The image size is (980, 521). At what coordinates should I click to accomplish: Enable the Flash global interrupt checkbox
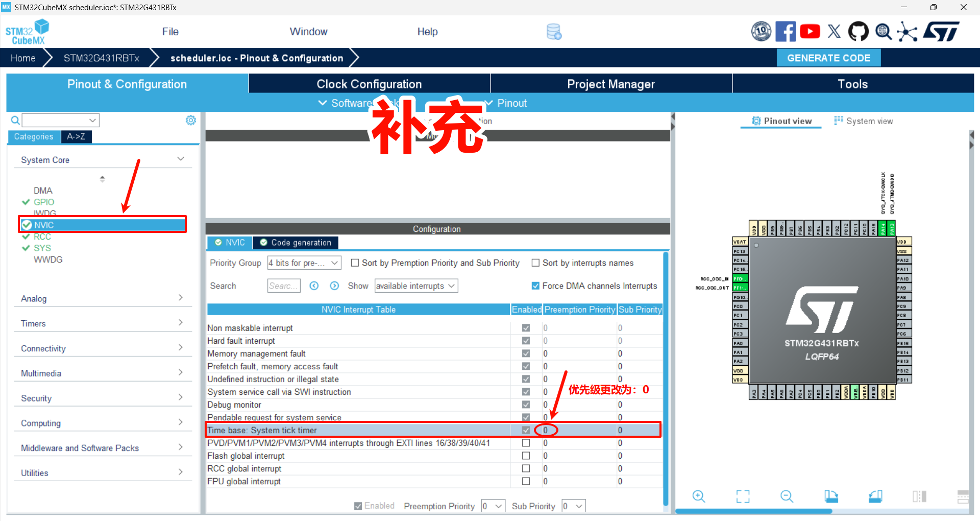pyautogui.click(x=526, y=456)
